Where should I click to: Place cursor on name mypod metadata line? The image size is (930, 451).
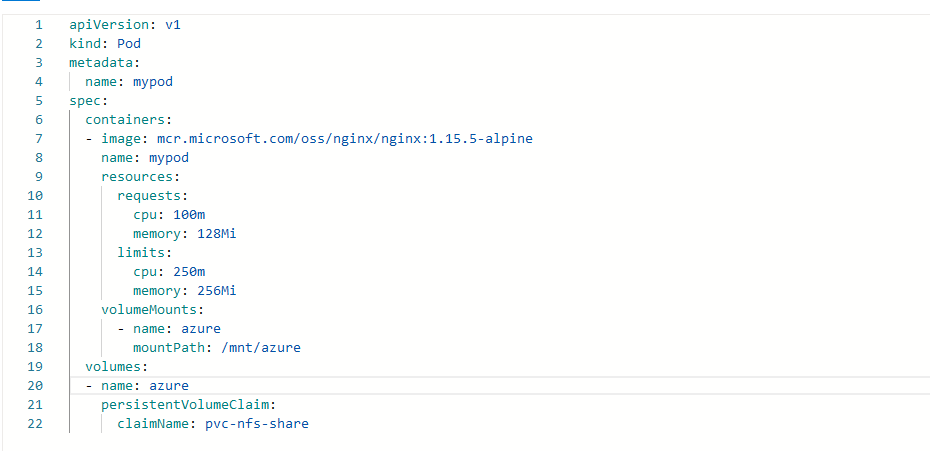point(129,82)
